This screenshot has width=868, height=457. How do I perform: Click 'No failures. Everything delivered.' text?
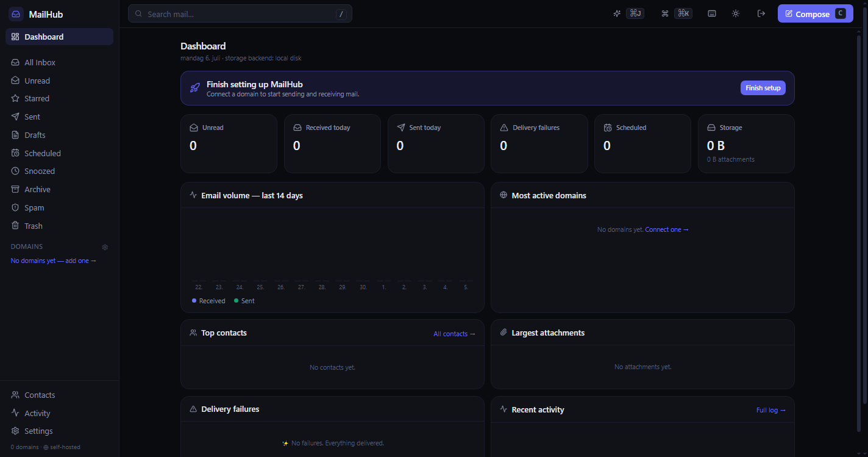(338, 443)
